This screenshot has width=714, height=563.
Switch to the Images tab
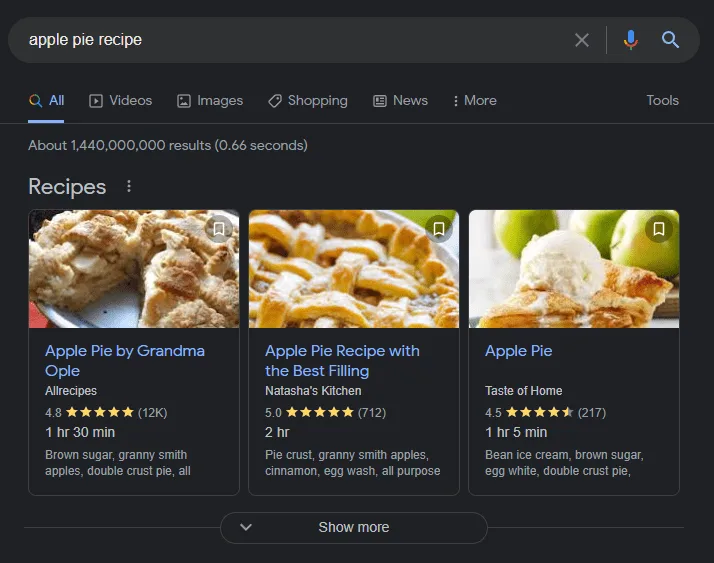tap(210, 100)
